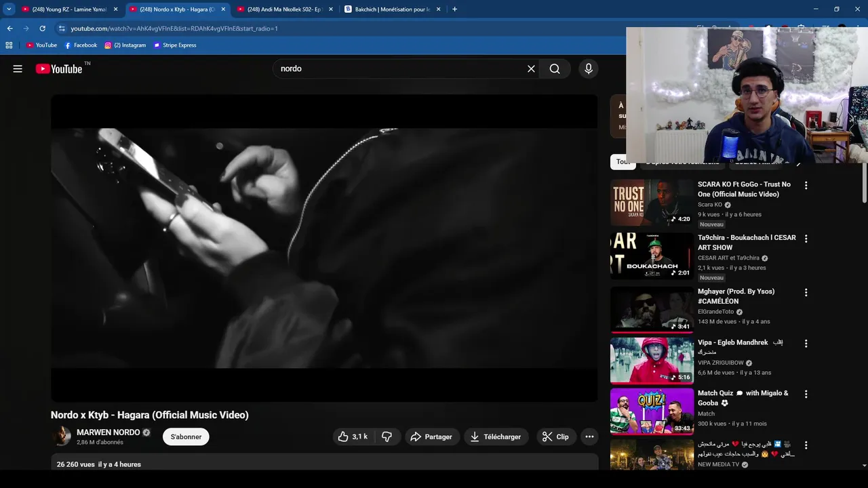Share the video via Partager button
The height and width of the screenshot is (488, 868).
pos(432,437)
